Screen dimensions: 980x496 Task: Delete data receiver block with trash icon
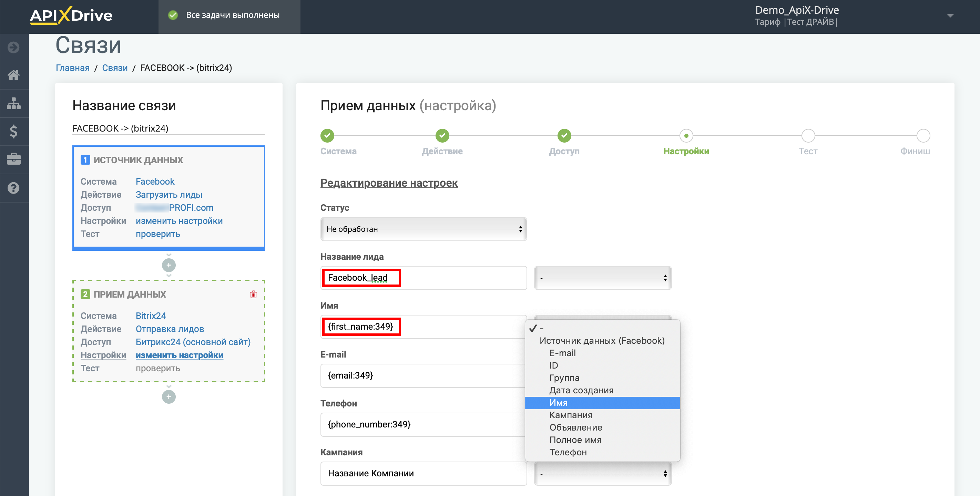click(253, 294)
